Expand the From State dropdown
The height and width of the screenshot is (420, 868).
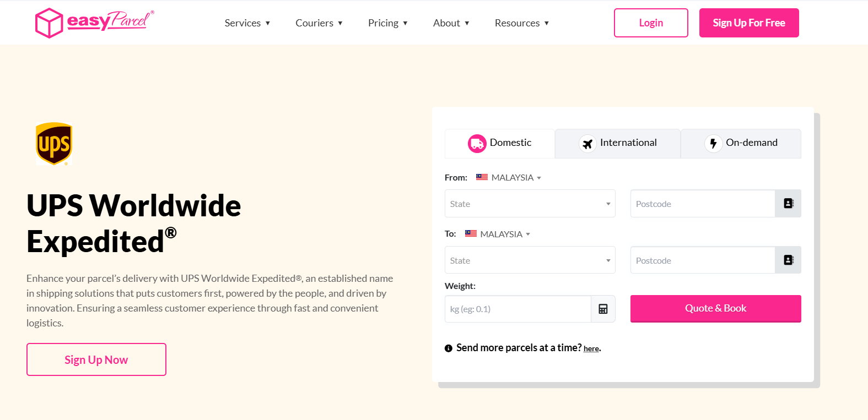(530, 204)
